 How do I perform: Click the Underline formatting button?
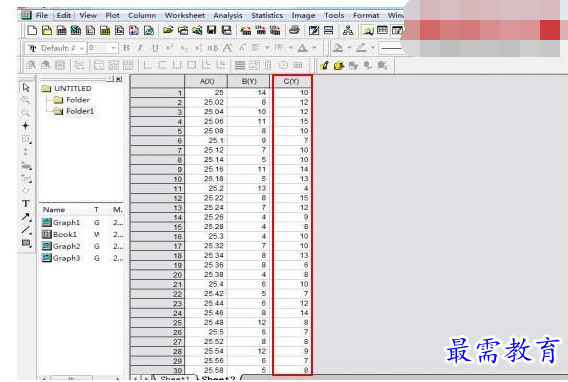(x=155, y=48)
